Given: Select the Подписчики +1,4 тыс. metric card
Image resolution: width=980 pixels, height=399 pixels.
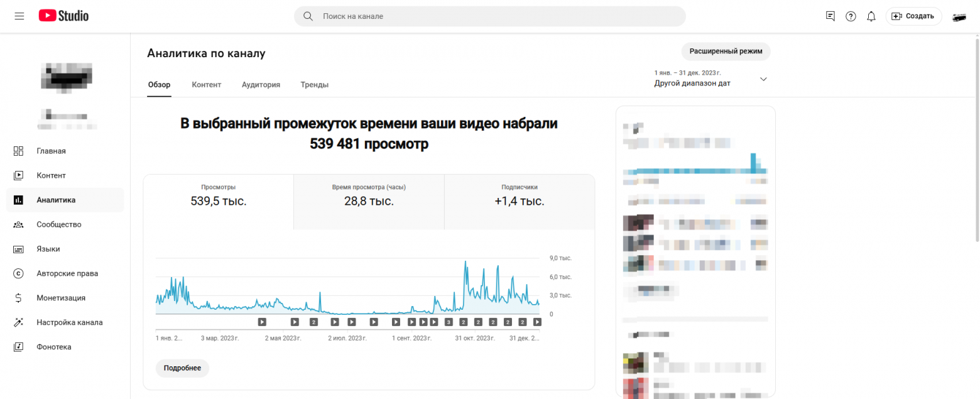Looking at the screenshot, I should pos(520,202).
